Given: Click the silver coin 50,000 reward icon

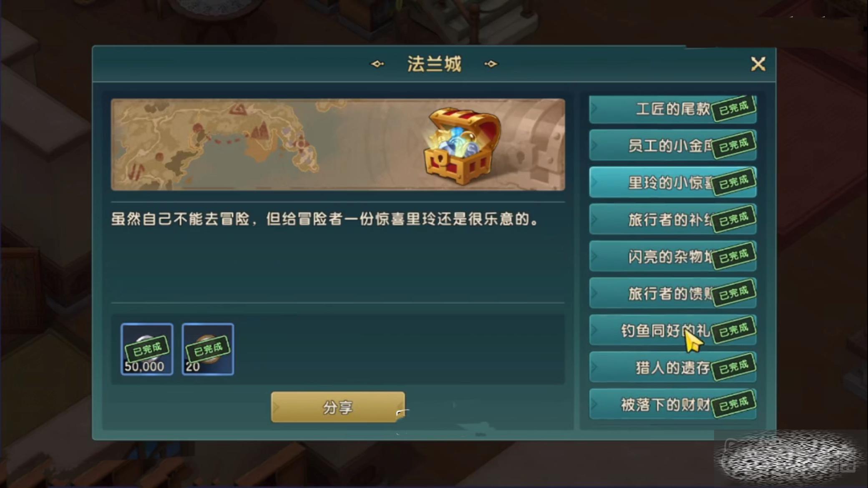Looking at the screenshot, I should coord(147,349).
